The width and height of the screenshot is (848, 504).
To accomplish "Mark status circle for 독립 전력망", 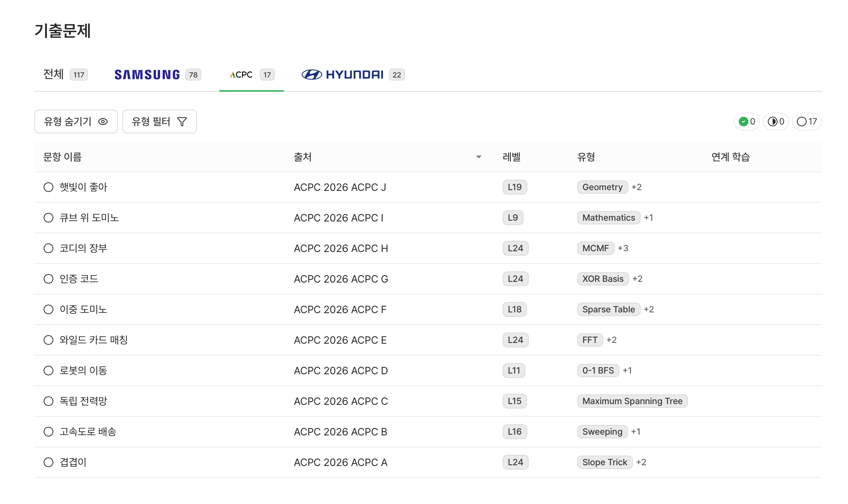I will pyautogui.click(x=48, y=401).
